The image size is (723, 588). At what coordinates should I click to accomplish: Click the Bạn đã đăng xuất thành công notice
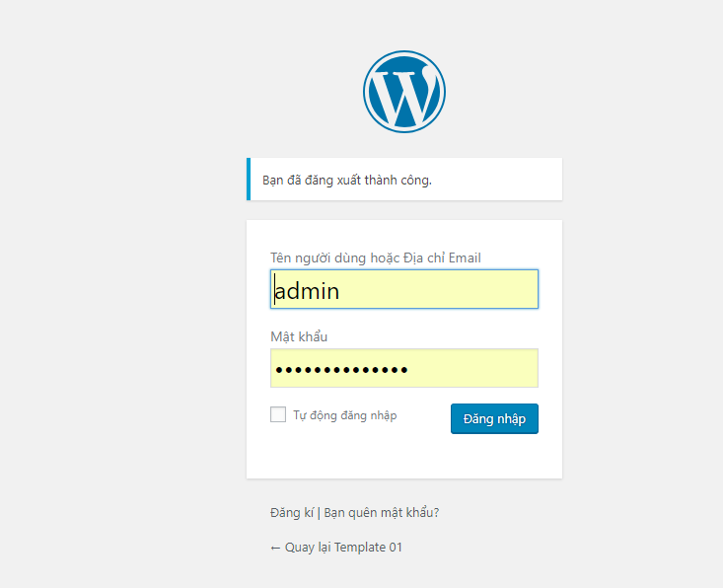pyautogui.click(x=404, y=180)
